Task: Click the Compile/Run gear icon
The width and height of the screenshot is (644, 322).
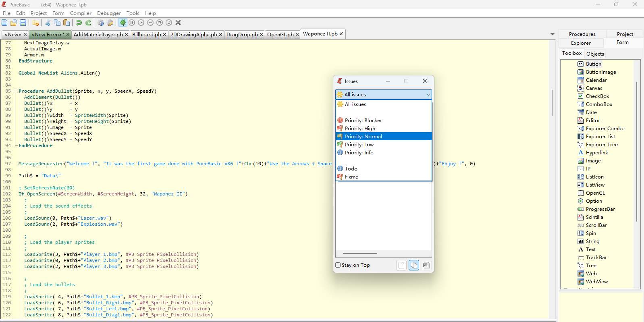Action: [x=101, y=23]
